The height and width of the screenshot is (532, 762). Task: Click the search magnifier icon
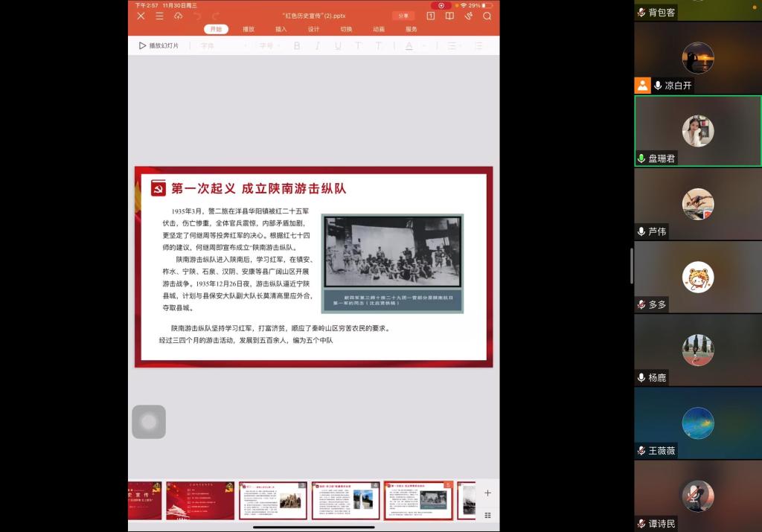[x=487, y=16]
